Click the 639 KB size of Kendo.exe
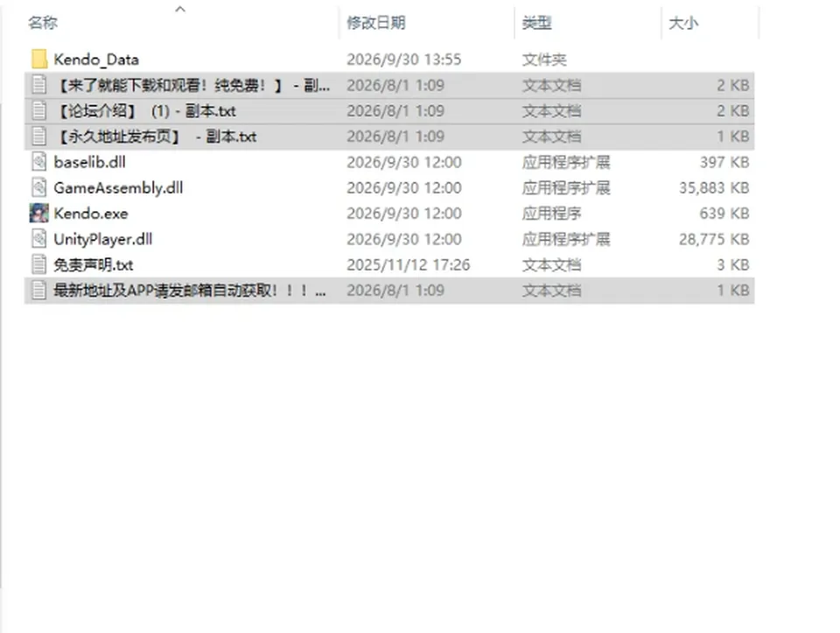 click(724, 214)
